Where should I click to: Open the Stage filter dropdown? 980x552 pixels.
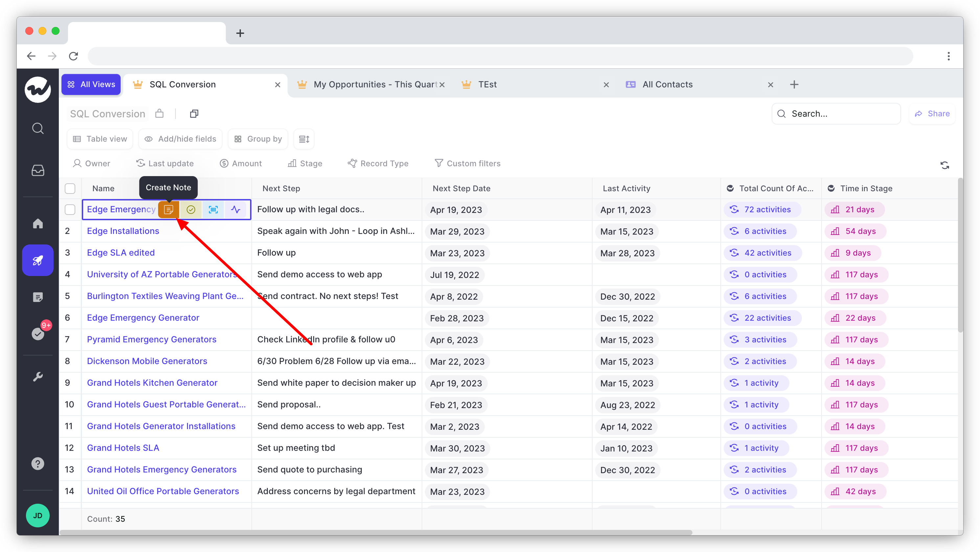point(305,164)
